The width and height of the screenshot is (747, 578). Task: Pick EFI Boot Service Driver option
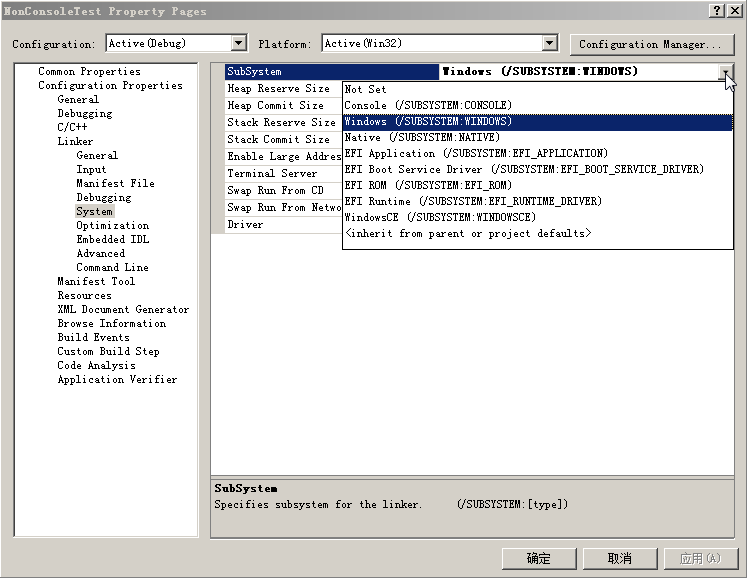(x=537, y=170)
